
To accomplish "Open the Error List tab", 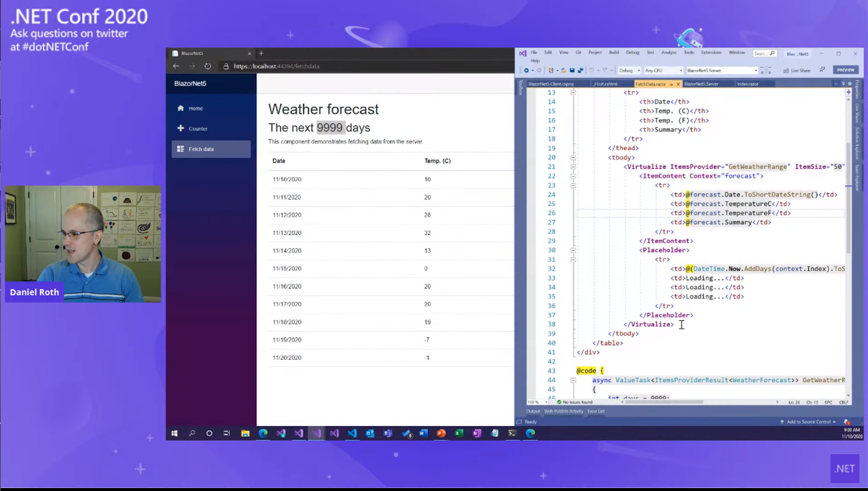I will coord(596,412).
